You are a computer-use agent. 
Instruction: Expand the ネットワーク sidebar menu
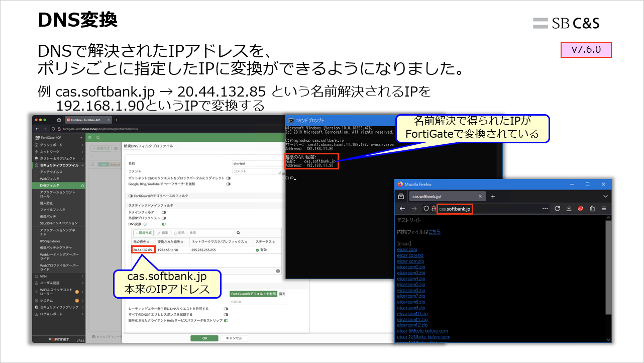[58, 151]
